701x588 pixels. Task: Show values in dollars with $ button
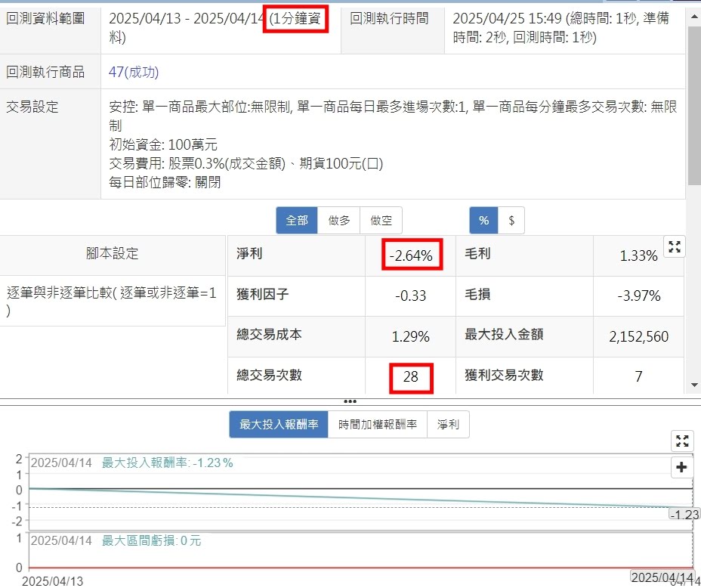click(x=511, y=221)
